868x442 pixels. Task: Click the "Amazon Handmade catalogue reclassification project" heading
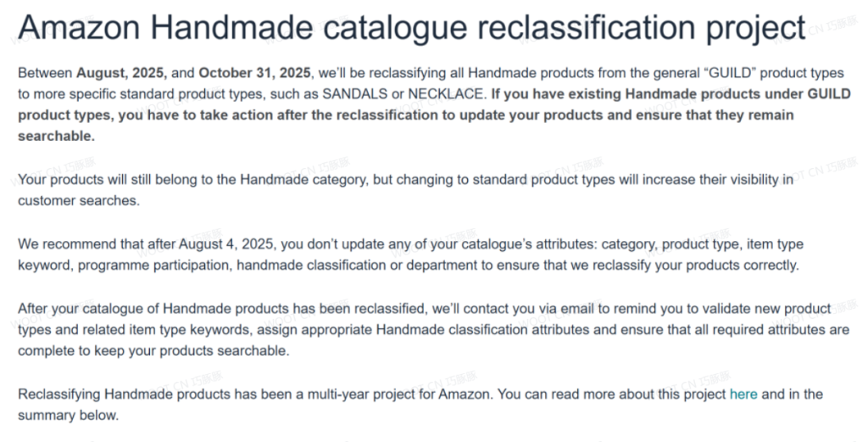coord(411,27)
